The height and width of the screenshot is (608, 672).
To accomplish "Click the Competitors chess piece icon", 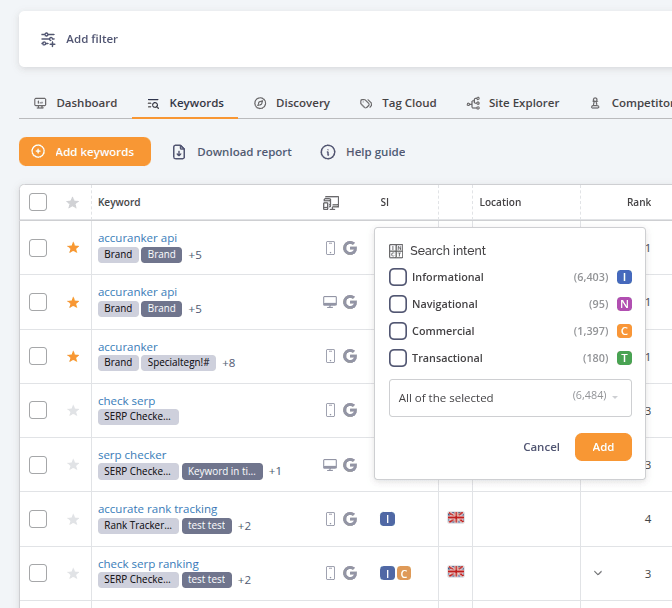I will pyautogui.click(x=595, y=103).
